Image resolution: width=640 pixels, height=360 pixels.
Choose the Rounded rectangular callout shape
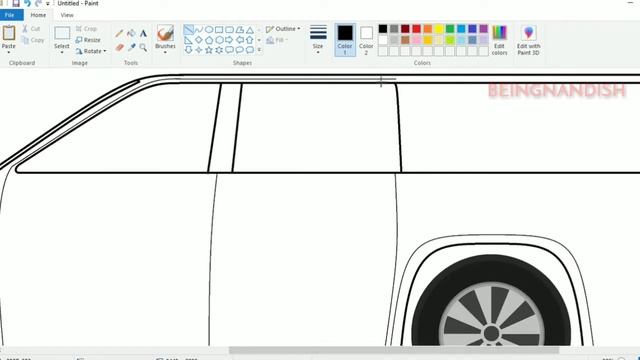click(x=229, y=50)
